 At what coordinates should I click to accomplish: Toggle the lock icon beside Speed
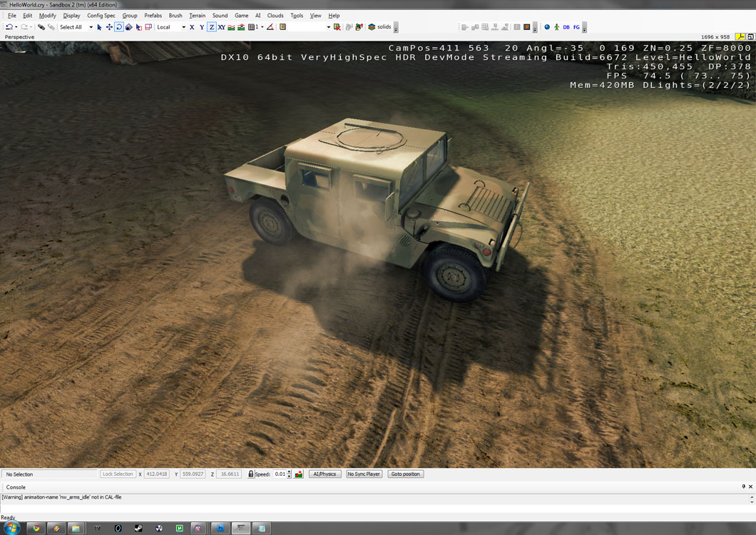point(251,474)
